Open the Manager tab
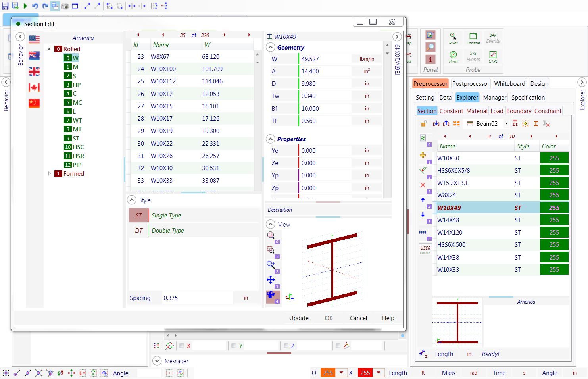 pos(495,97)
